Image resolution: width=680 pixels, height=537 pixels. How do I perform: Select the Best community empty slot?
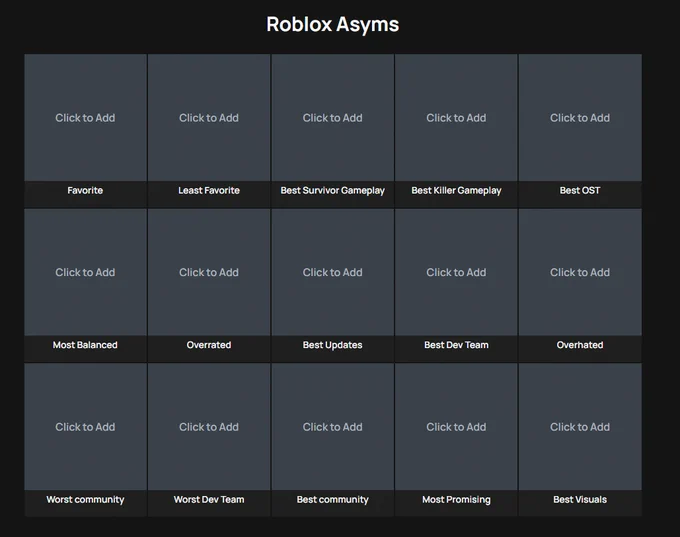(333, 427)
